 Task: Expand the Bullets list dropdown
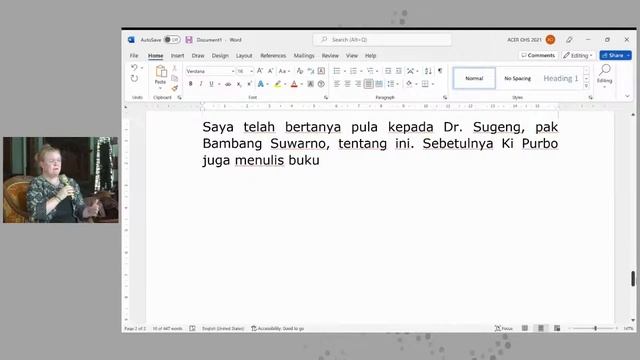click(345, 71)
